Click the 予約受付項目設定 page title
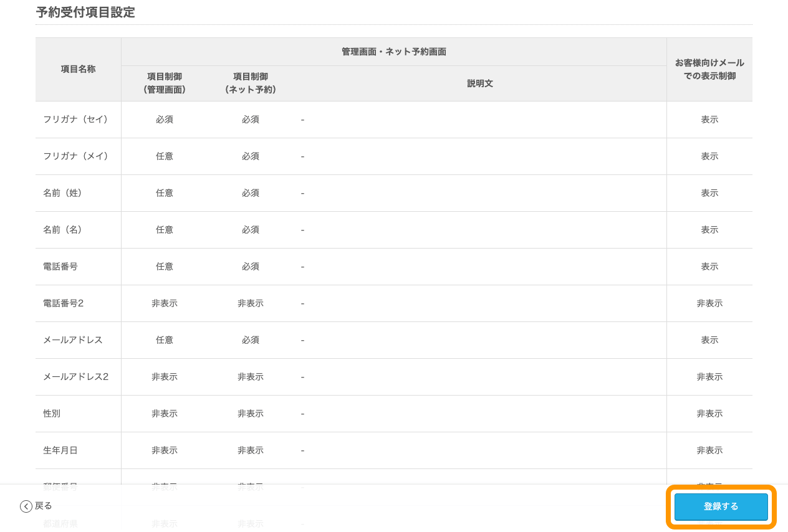Image resolution: width=788 pixels, height=532 pixels. tap(85, 12)
